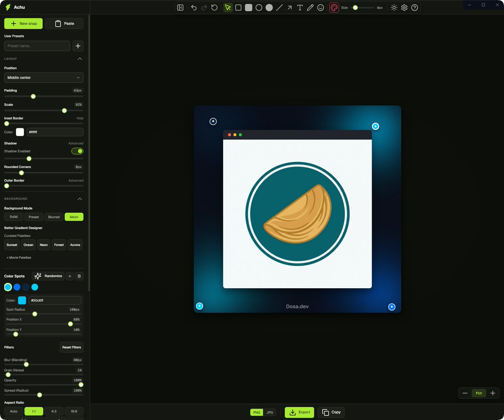The image size is (504, 420).
Task: Expand + Movie Palettes
Action: (x=19, y=258)
